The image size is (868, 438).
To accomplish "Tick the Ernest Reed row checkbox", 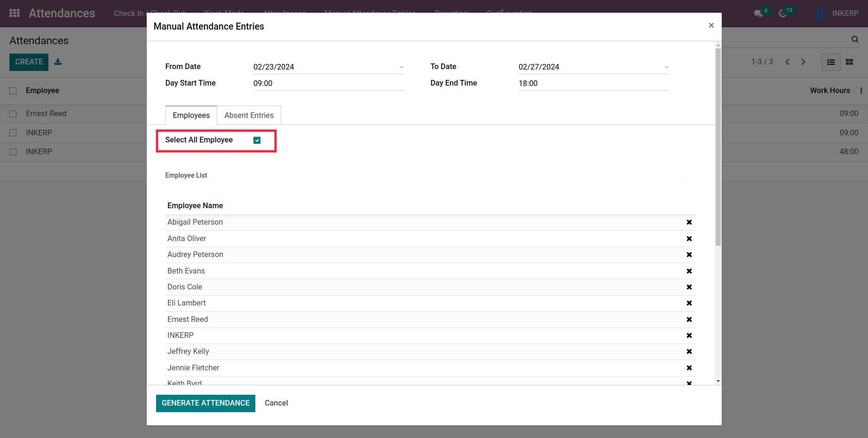I will (x=13, y=114).
